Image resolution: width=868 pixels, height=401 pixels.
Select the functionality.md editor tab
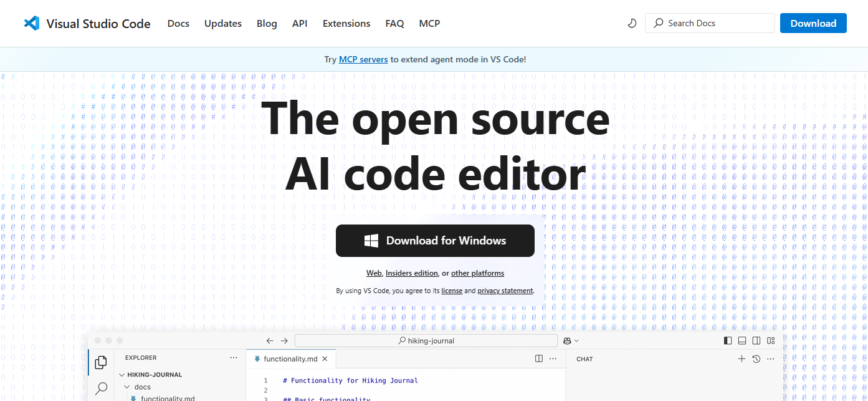point(291,359)
